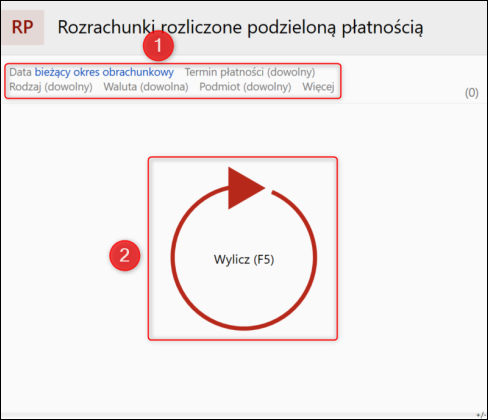Click the RP module icon
This screenshot has width=488, height=420.
pos(23,27)
